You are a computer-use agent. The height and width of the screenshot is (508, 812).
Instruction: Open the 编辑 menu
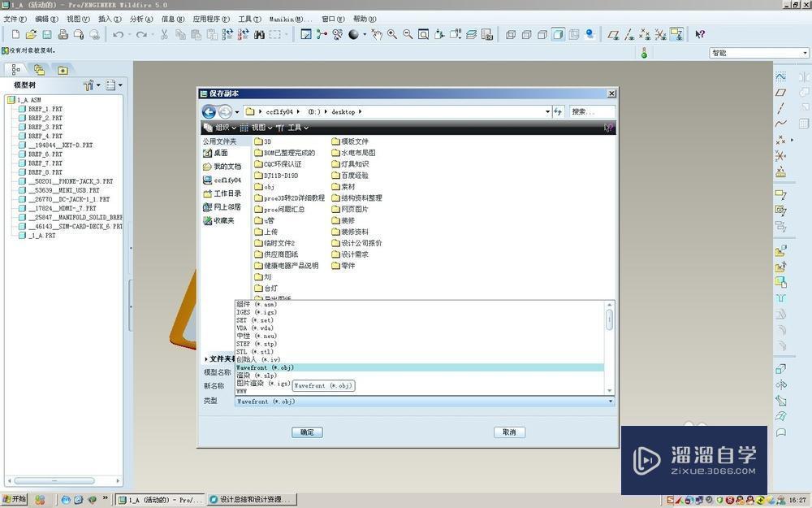point(46,19)
